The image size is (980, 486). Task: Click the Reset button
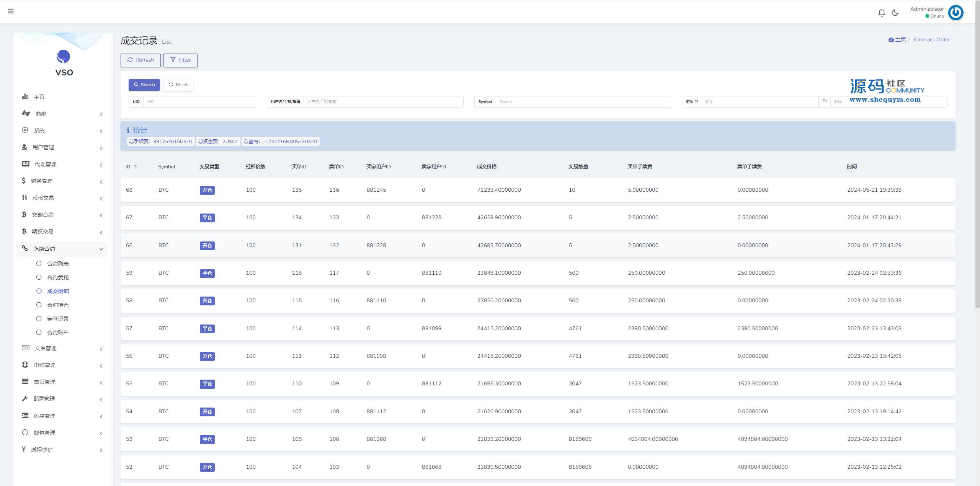click(178, 85)
